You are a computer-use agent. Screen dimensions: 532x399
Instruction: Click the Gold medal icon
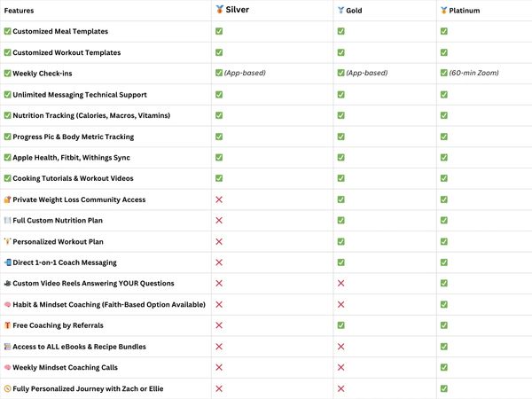341,10
